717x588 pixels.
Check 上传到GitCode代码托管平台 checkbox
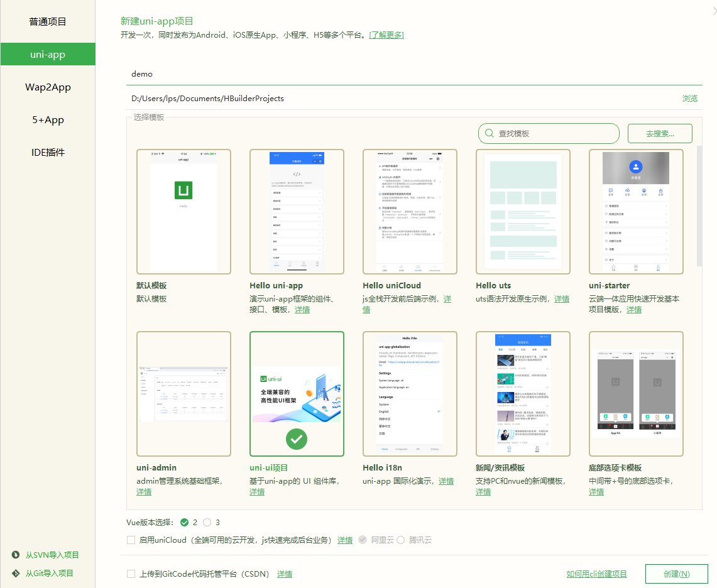coord(131,574)
